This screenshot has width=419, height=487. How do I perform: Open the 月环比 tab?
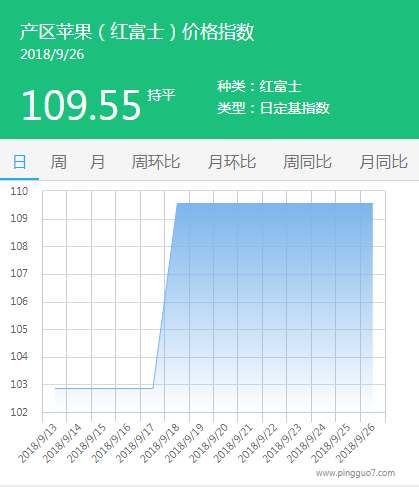(x=232, y=162)
